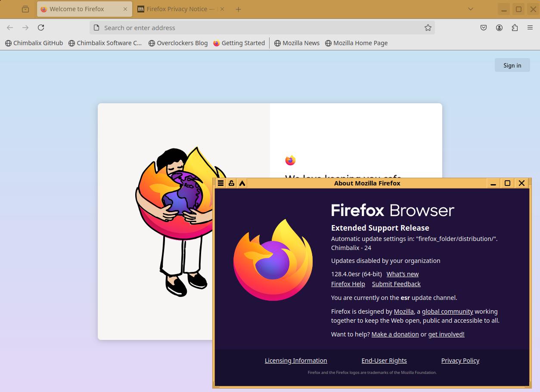The image size is (540, 392).
Task: Close the Firefox Privacy Notice tab
Action: pos(222,9)
